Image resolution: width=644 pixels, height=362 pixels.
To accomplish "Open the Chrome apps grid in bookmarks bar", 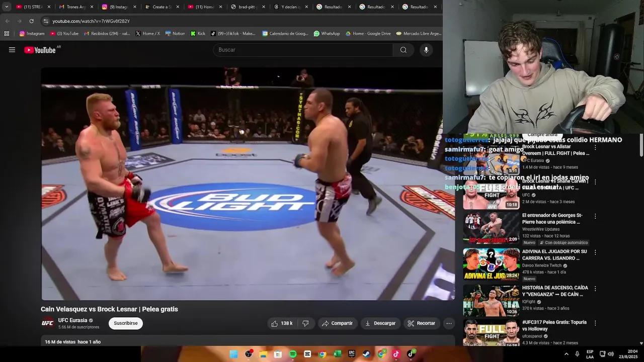I will point(7,34).
